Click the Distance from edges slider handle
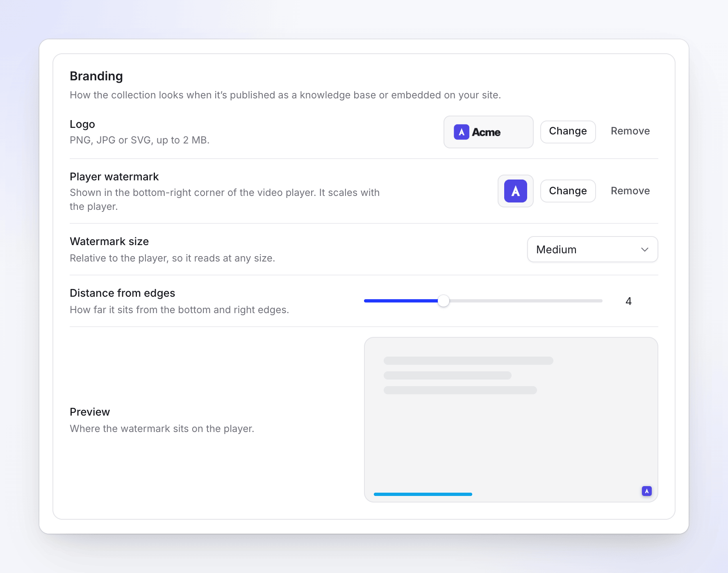 click(x=443, y=301)
